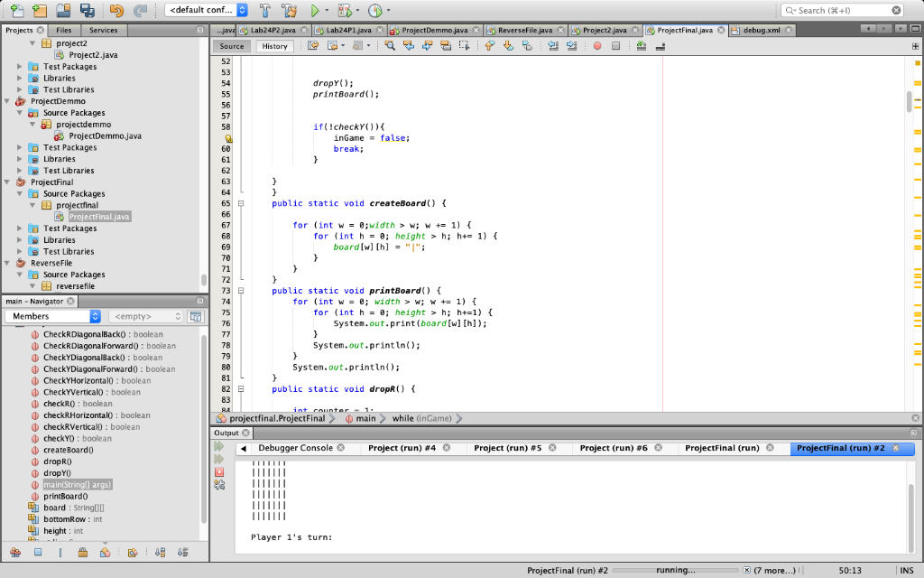Collapse the projectfinal package node
The height and width of the screenshot is (578, 924).
(x=32, y=205)
